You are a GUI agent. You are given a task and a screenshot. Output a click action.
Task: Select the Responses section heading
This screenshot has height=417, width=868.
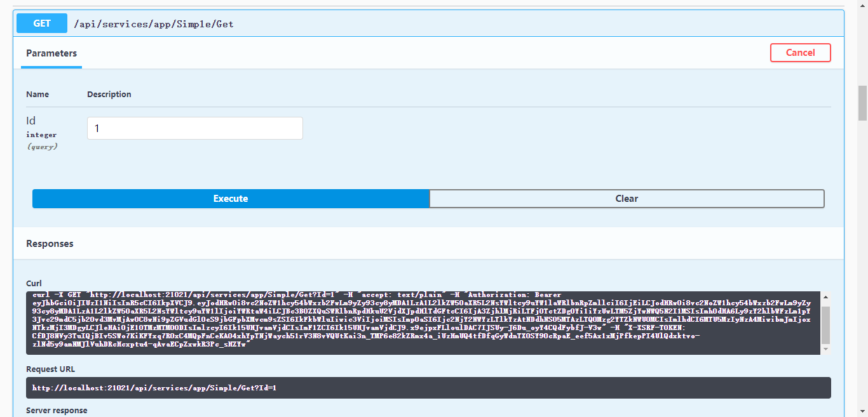(x=50, y=244)
